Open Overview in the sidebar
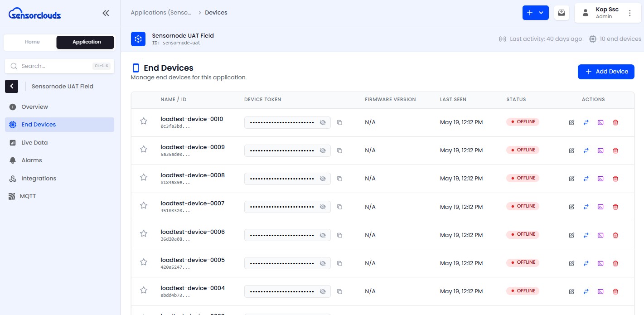 pos(59,107)
